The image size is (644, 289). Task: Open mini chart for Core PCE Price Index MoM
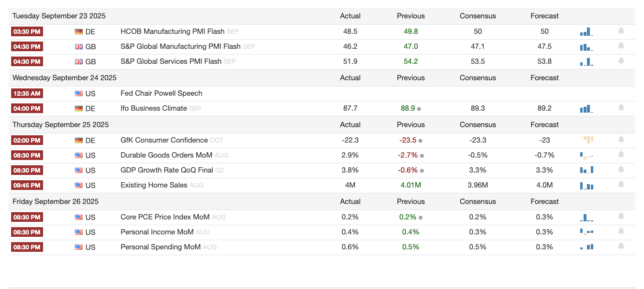pos(586,217)
